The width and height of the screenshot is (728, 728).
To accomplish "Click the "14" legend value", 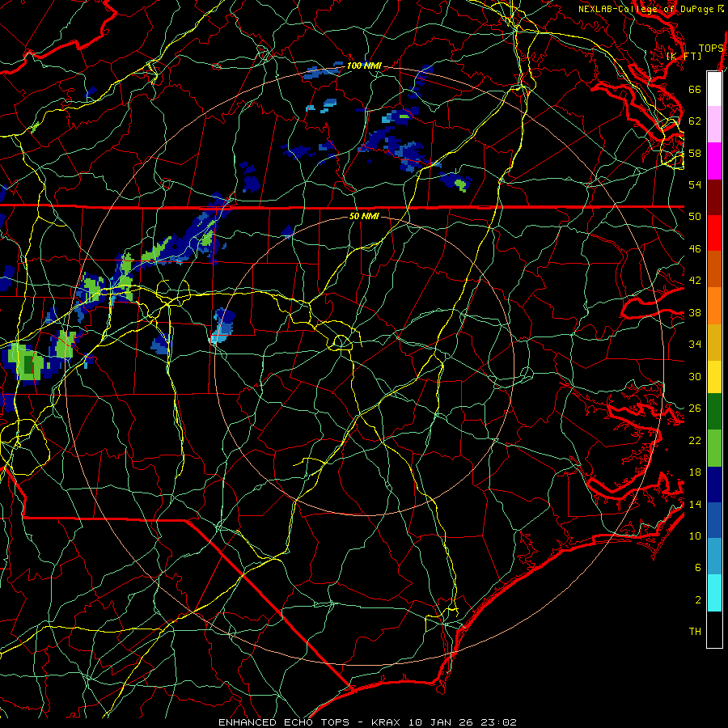I will tap(695, 504).
